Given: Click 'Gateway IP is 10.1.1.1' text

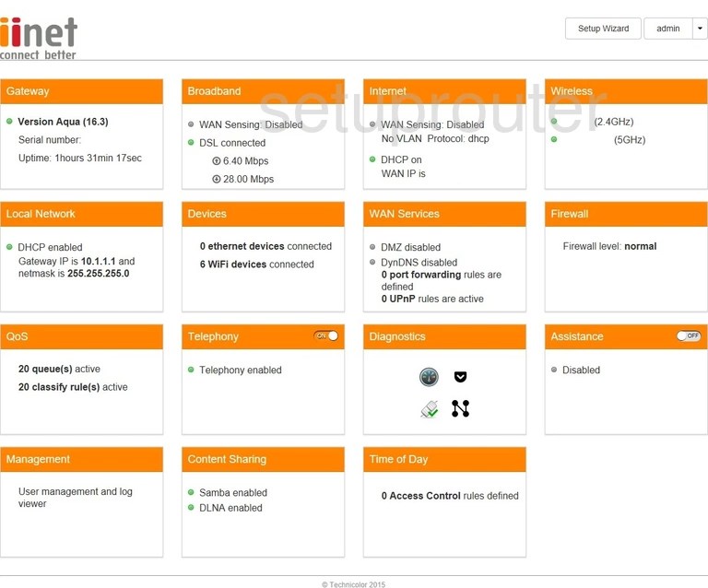Looking at the screenshot, I should (66, 262).
